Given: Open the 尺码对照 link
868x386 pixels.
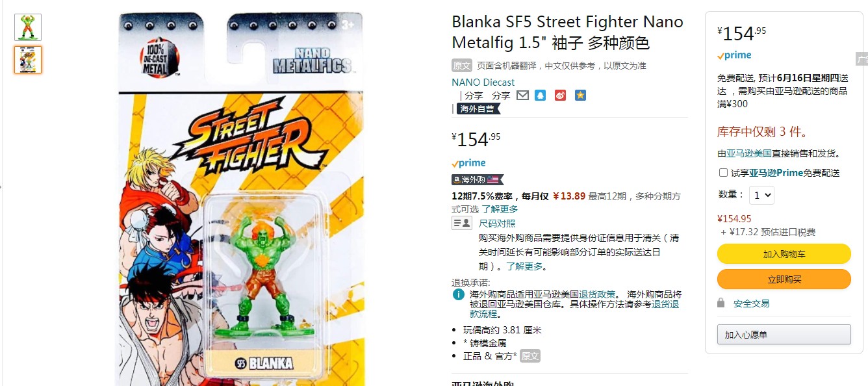Looking at the screenshot, I should coord(497,224).
